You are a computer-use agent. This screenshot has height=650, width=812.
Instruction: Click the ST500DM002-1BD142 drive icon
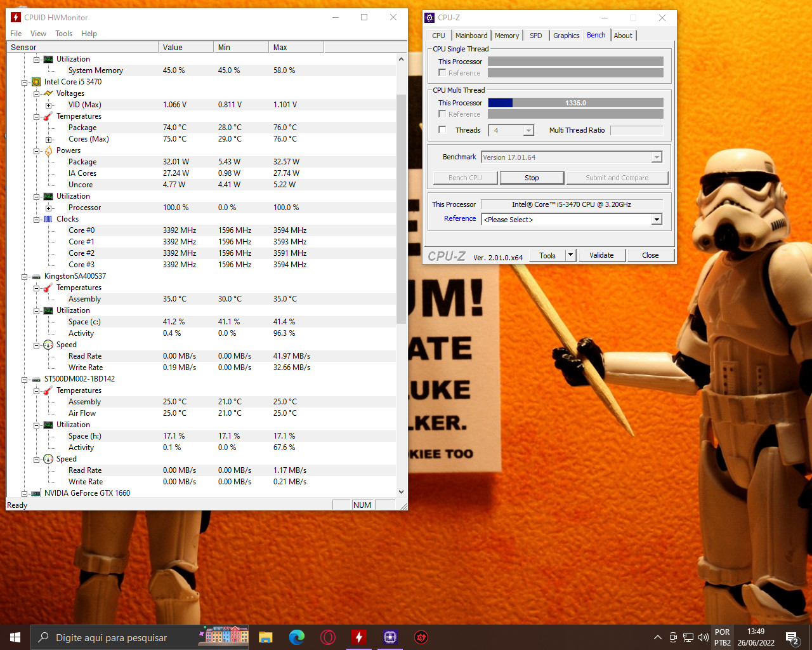point(36,379)
